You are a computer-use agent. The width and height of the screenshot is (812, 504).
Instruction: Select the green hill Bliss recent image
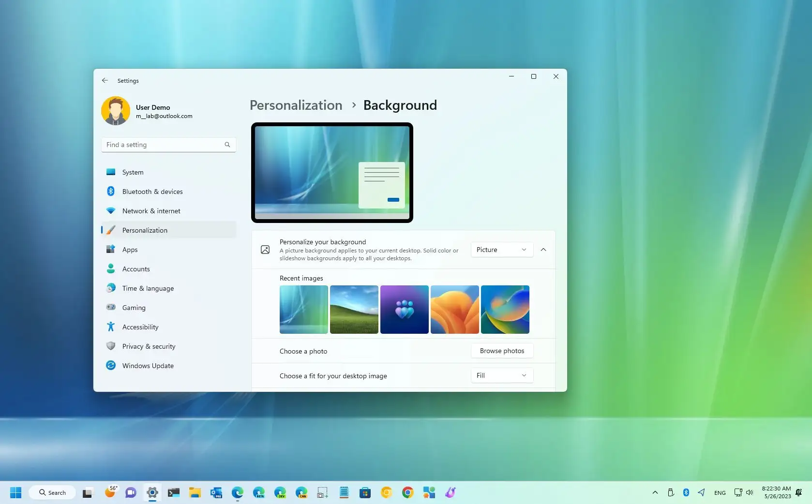pos(354,310)
